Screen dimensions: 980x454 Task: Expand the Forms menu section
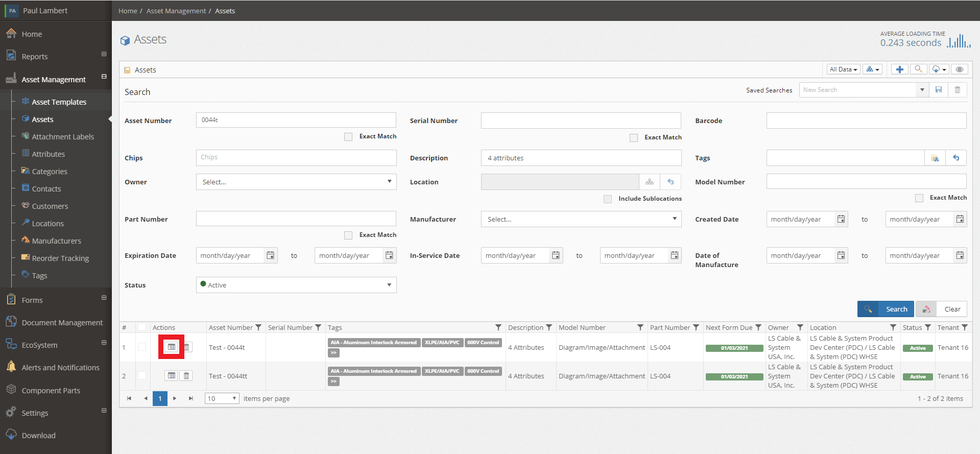tap(104, 298)
